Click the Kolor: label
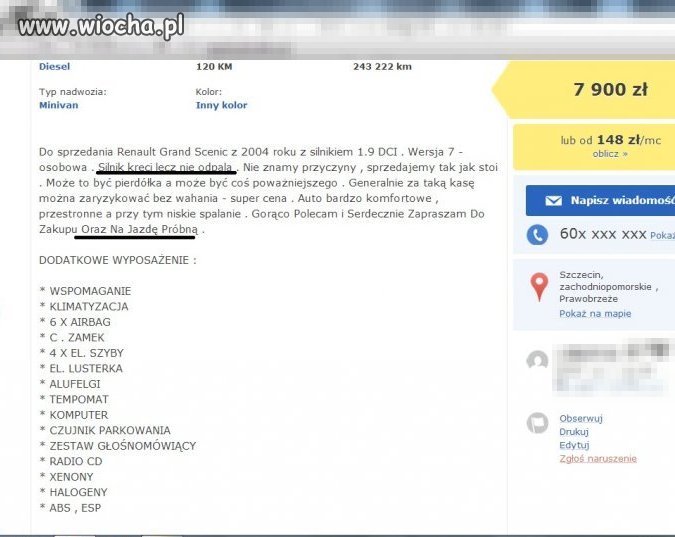Screen dimensions: 675x537 click(x=209, y=92)
